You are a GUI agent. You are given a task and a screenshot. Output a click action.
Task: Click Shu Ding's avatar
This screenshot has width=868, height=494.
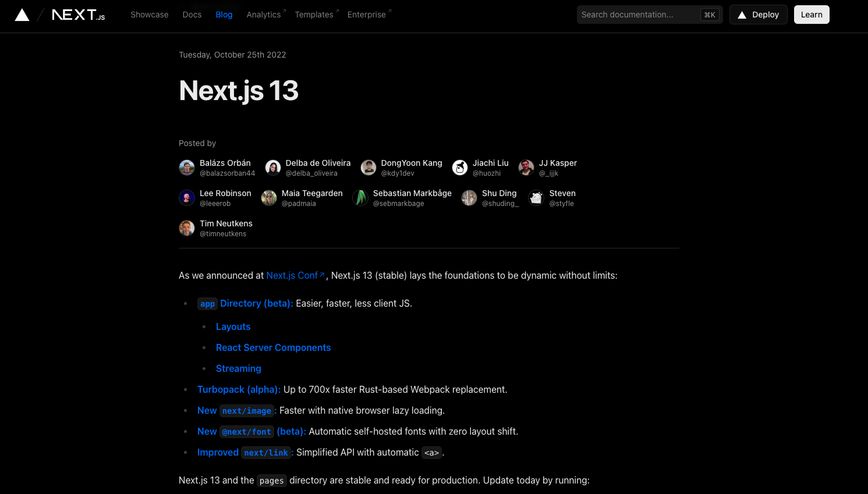coord(469,198)
